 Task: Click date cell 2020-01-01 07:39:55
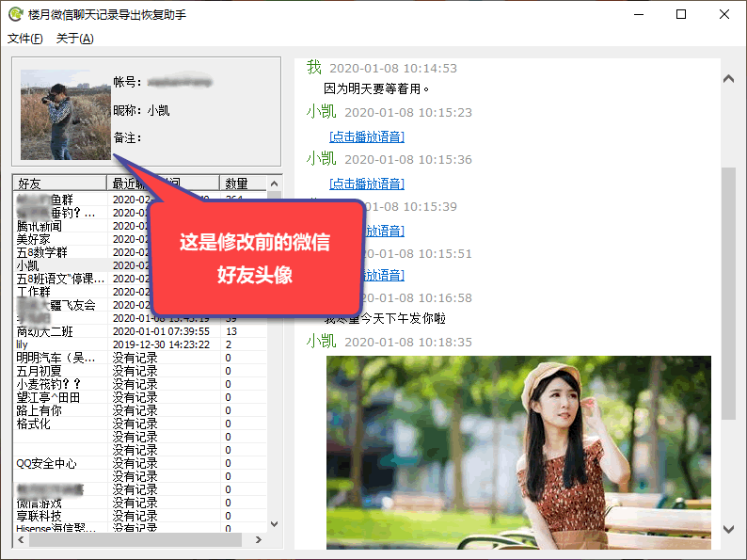pos(161,331)
